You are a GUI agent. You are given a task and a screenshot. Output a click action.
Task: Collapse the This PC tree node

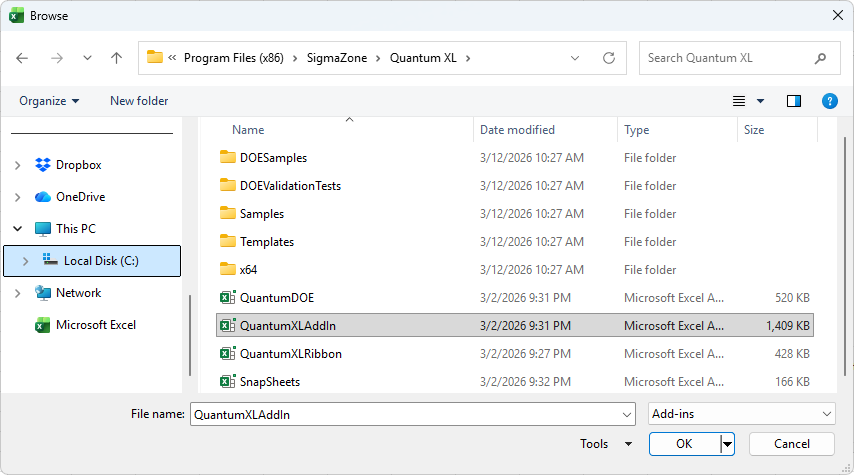(x=17, y=229)
